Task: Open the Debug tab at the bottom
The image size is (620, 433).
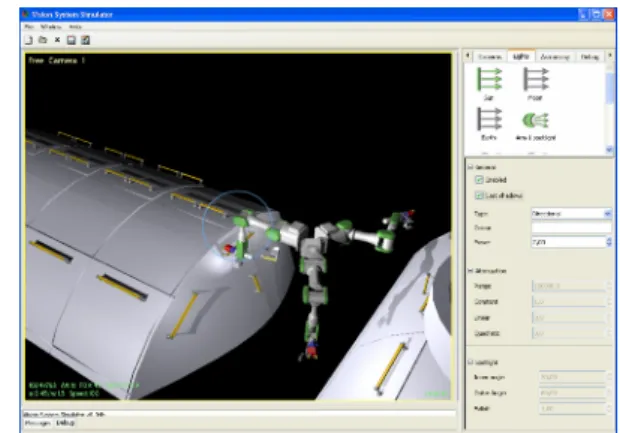Action: (x=65, y=423)
